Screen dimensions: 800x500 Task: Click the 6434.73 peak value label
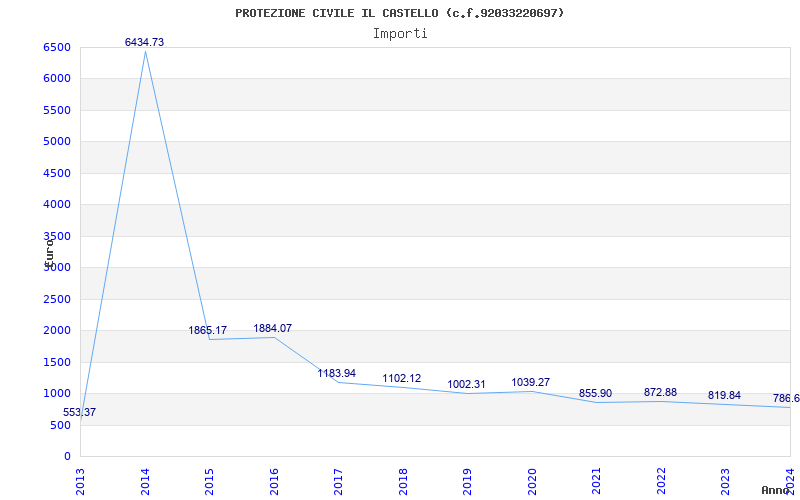click(144, 42)
